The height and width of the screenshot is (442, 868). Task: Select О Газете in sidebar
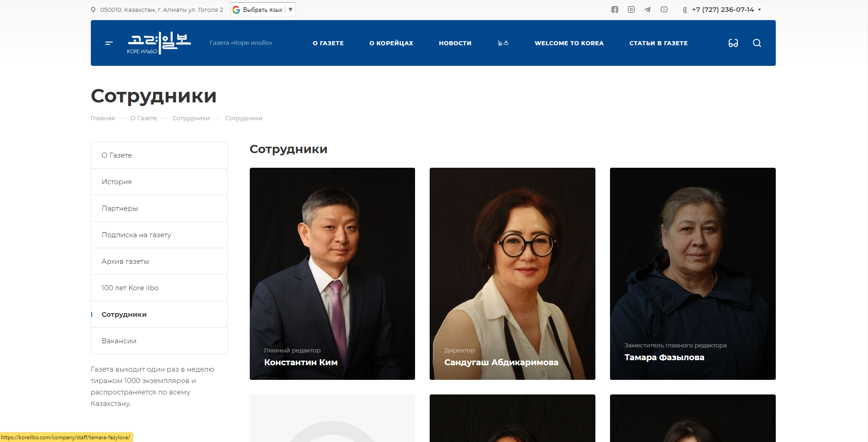point(159,155)
